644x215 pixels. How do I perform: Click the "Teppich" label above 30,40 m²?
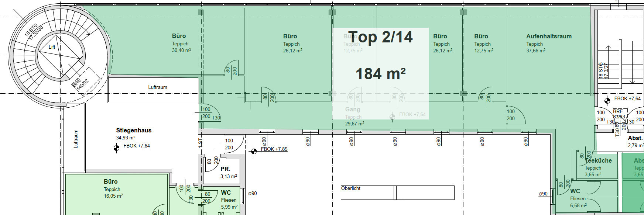pyautogui.click(x=180, y=44)
